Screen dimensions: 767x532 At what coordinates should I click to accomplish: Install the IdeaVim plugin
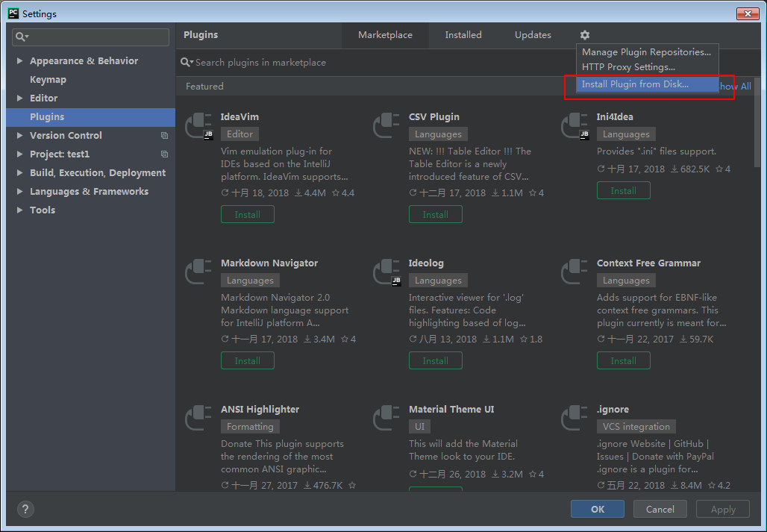point(247,214)
